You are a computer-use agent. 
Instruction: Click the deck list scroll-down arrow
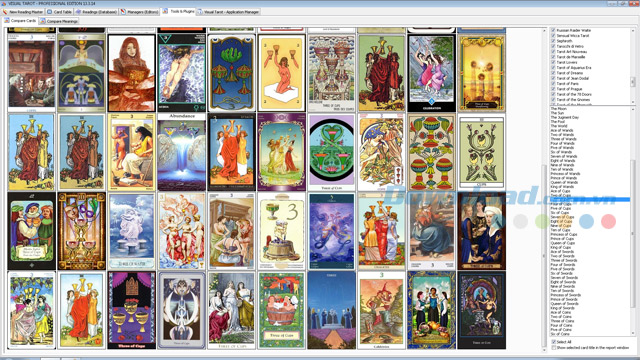click(x=633, y=102)
